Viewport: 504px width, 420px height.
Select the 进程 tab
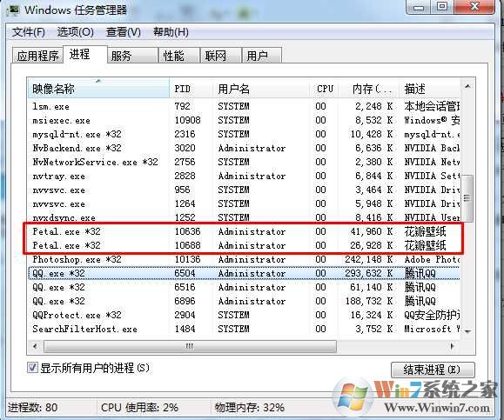coord(84,54)
